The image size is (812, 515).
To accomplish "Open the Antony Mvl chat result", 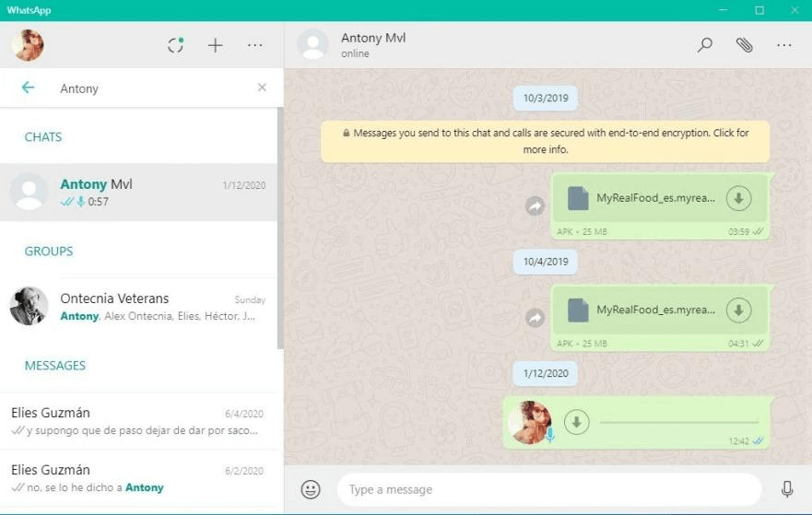I will pos(138,193).
